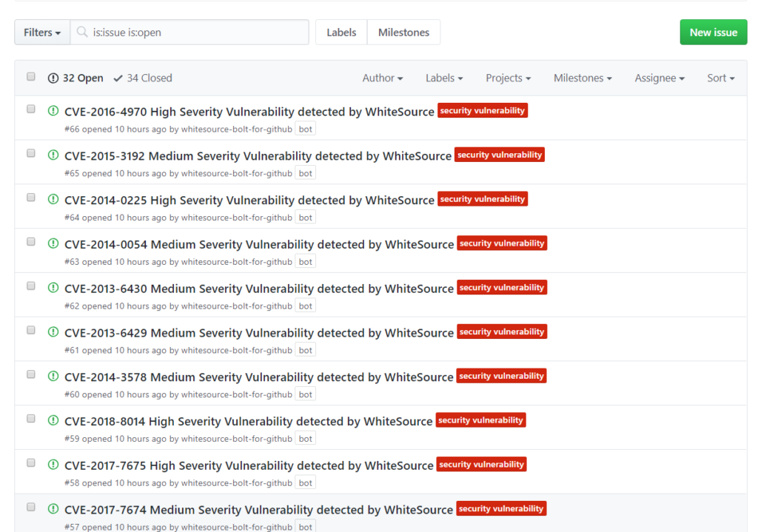Click the green status icon on CVE-2018-8014
Screen dimensions: 758x532
pyautogui.click(x=53, y=420)
